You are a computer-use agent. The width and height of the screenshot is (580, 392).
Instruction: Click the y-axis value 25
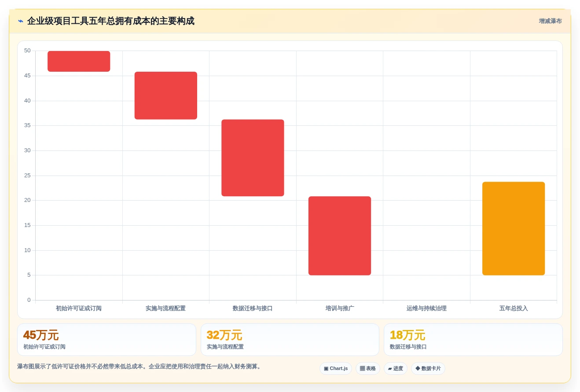(27, 176)
